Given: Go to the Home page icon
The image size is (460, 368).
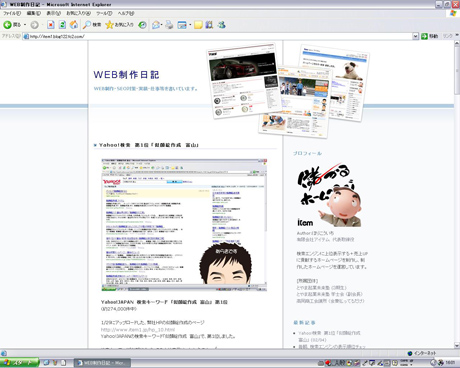Looking at the screenshot, I should point(74,25).
